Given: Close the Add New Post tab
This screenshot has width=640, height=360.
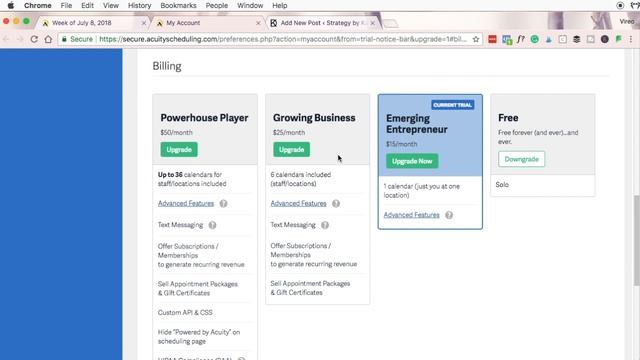Looking at the screenshot, I should [x=372, y=23].
